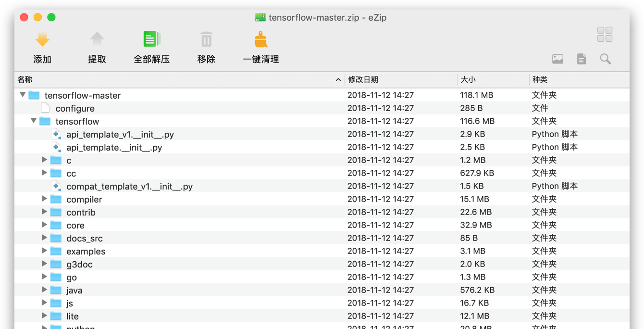Expand the go folder
This screenshot has height=329, width=644.
coord(44,277)
